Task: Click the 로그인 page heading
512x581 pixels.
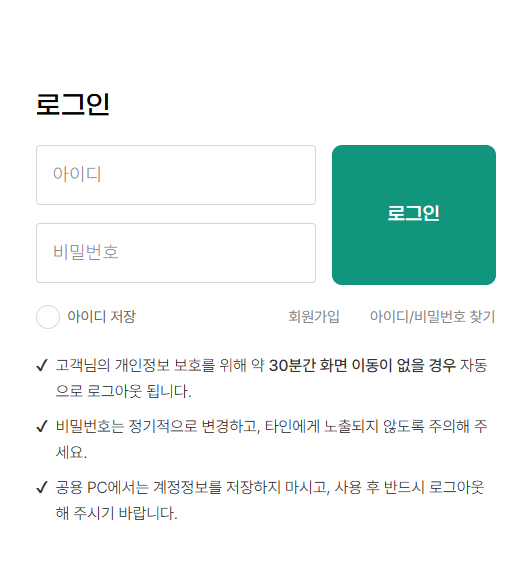Action: 73,104
